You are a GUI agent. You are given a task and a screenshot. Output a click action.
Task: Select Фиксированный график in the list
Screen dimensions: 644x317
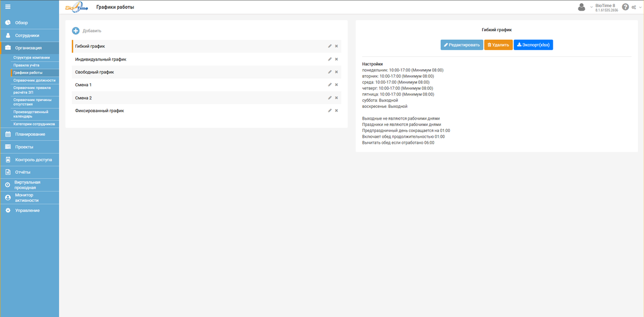point(207,110)
